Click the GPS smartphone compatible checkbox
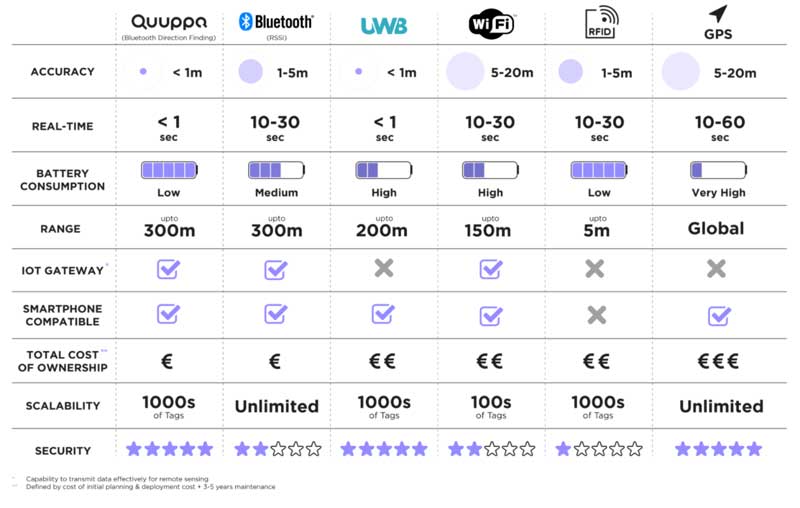This screenshot has width=800, height=508. click(x=718, y=315)
